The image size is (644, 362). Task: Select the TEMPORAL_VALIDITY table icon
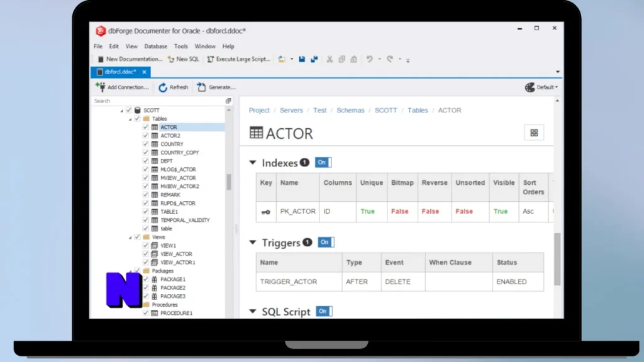(x=155, y=220)
